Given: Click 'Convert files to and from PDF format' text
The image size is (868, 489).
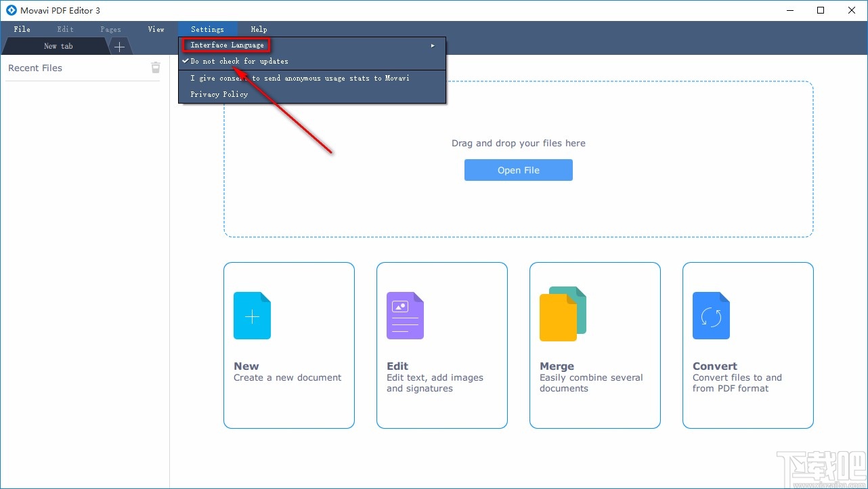Looking at the screenshot, I should coord(737,383).
